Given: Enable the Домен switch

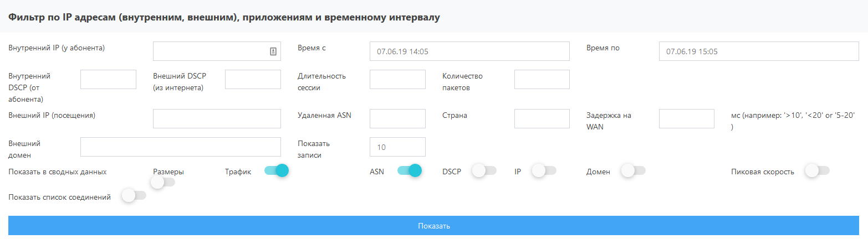Looking at the screenshot, I should [633, 171].
